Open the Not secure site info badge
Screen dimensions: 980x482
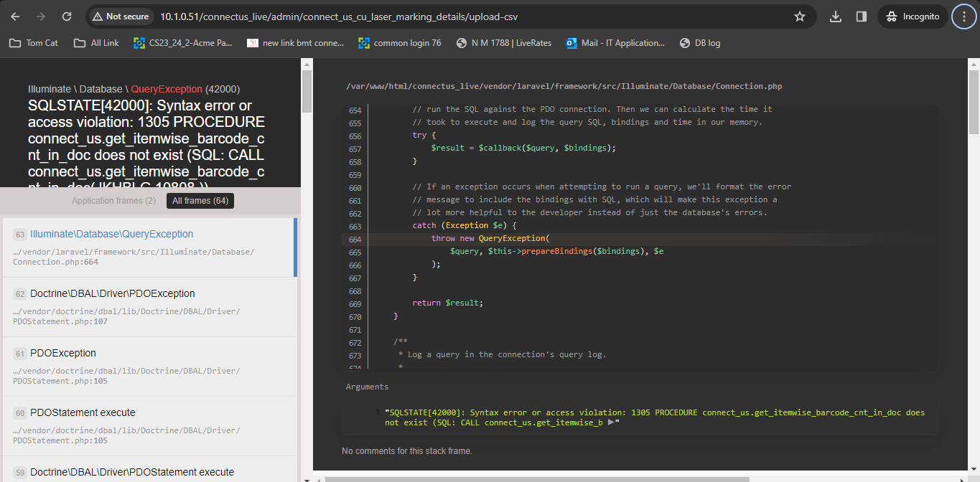click(121, 16)
